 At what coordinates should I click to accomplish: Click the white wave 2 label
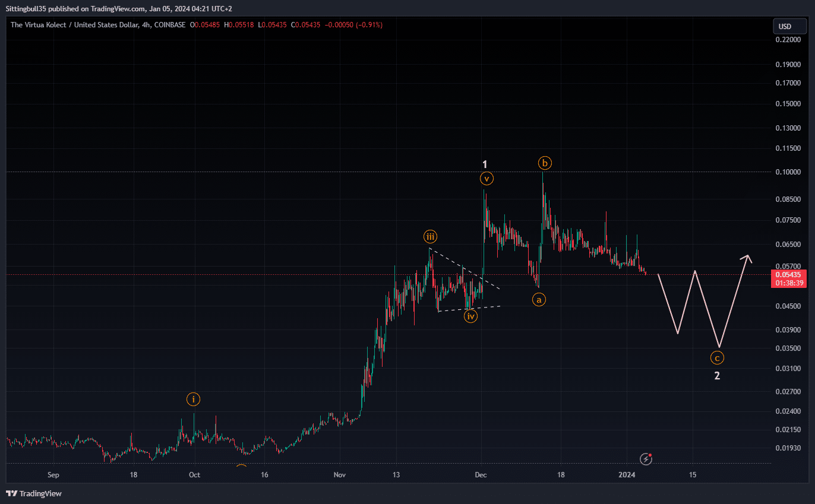(x=717, y=376)
